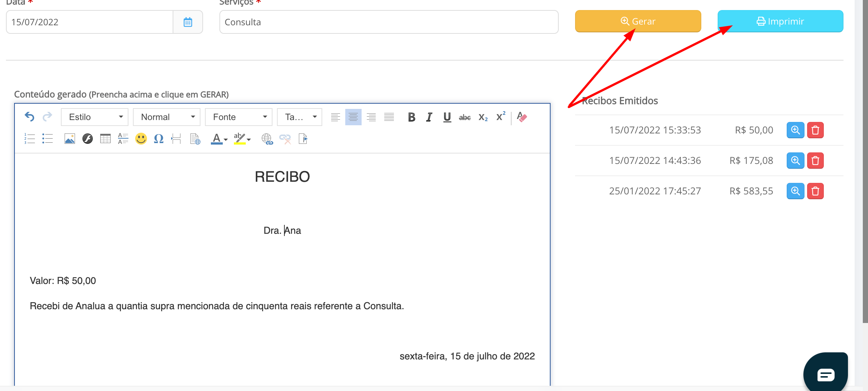Open the calendar date picker
This screenshot has width=868, height=391.
[188, 22]
